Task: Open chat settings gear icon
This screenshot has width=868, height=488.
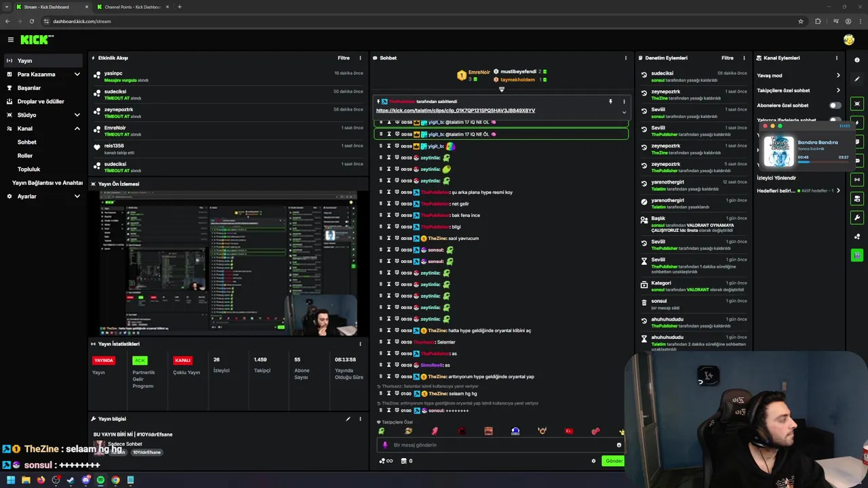Action: (x=593, y=461)
